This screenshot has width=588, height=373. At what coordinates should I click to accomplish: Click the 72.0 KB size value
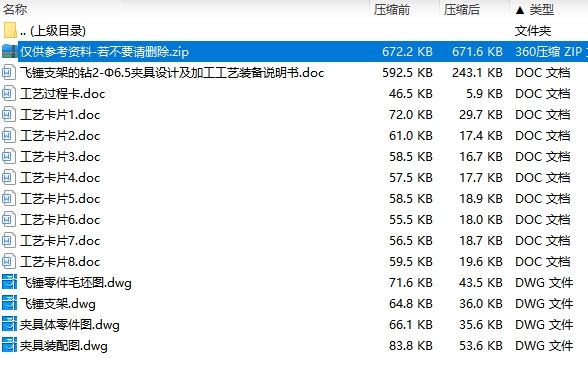pos(411,114)
